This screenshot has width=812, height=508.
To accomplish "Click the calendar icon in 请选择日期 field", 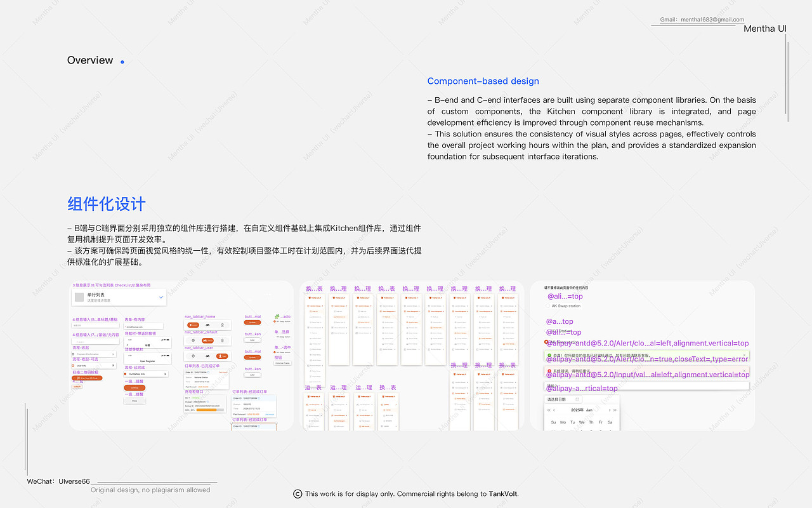I will click(x=577, y=399).
